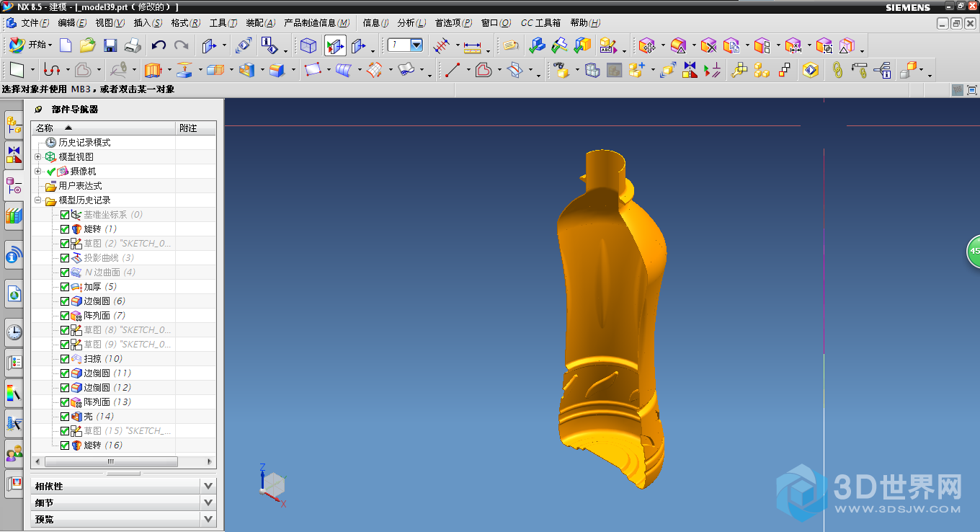Select the Sketch rectangle tool
Screen dimensions: 980x532
[17, 70]
